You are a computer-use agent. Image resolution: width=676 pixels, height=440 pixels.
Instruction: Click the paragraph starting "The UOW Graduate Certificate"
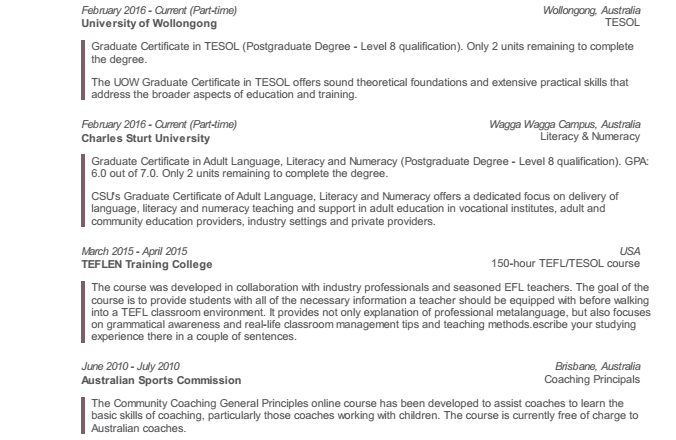(x=360, y=89)
